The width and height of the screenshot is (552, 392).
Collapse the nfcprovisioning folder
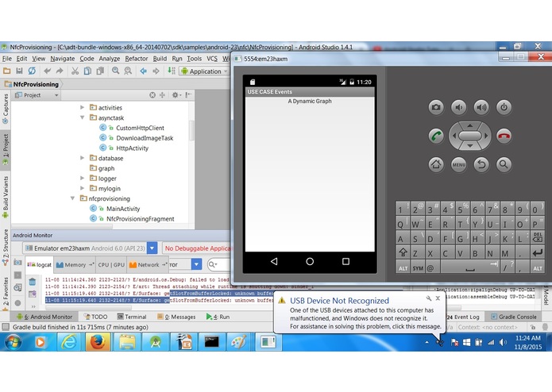72,198
